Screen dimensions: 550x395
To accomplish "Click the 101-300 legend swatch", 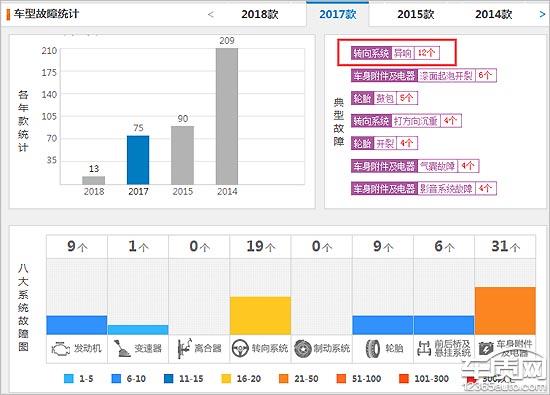I will (x=404, y=379).
